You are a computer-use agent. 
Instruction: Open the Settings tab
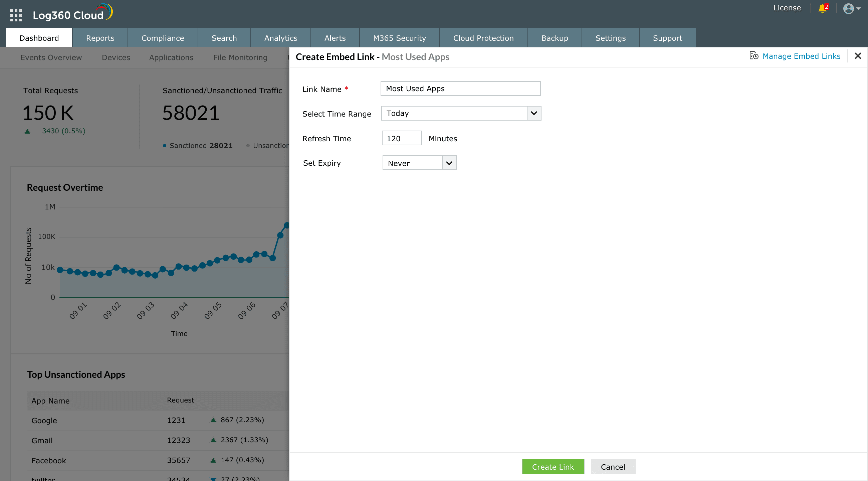pos(610,38)
